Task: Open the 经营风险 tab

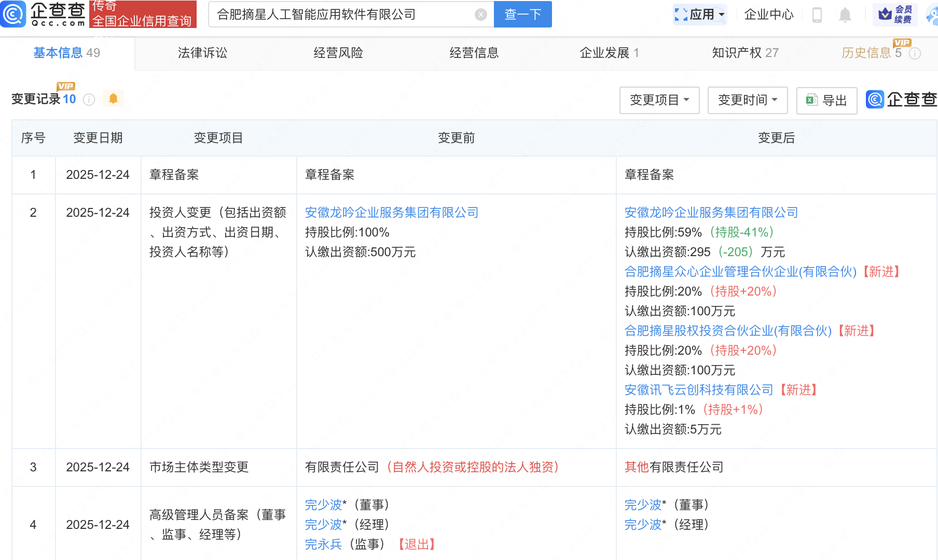Action: pos(338,53)
